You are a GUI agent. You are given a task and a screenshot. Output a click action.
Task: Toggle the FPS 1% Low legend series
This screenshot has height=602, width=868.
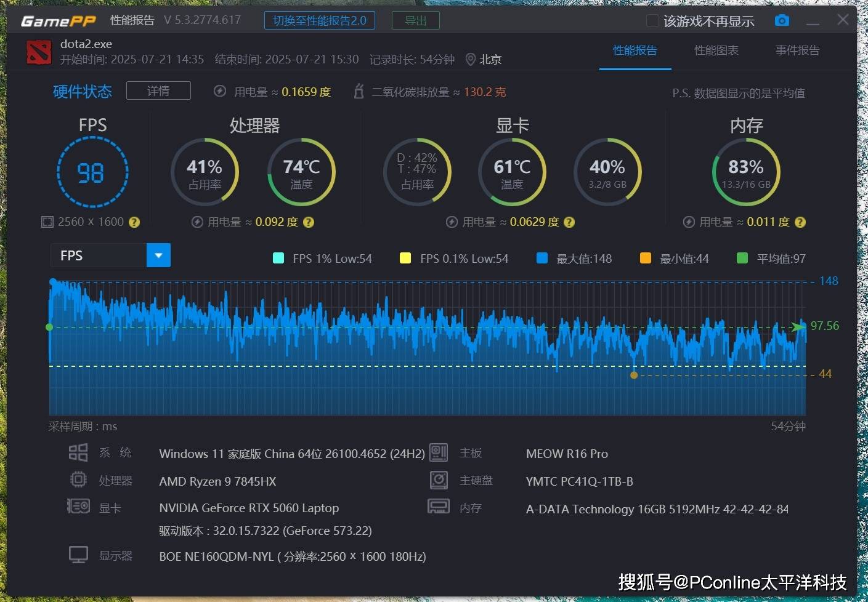(x=278, y=259)
